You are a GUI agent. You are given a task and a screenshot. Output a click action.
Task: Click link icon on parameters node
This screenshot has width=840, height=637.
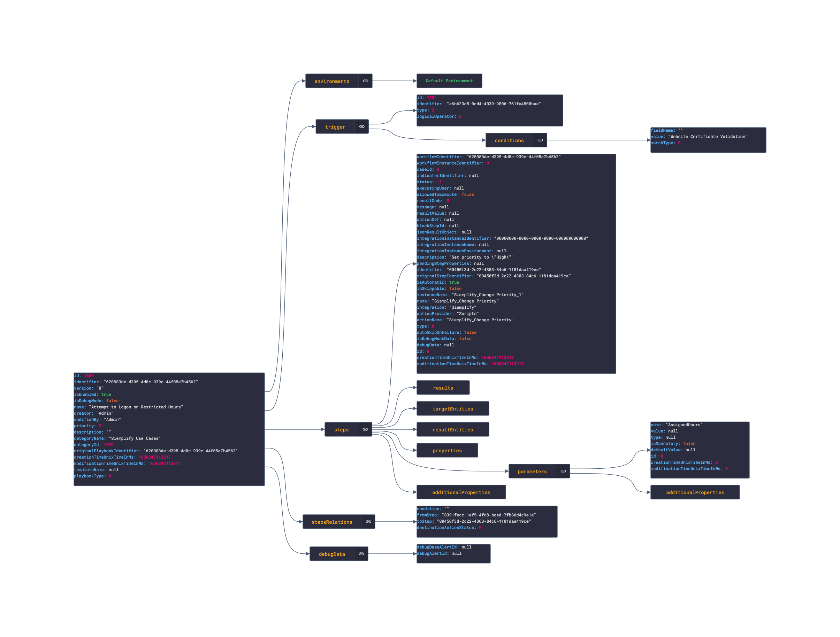tap(563, 471)
